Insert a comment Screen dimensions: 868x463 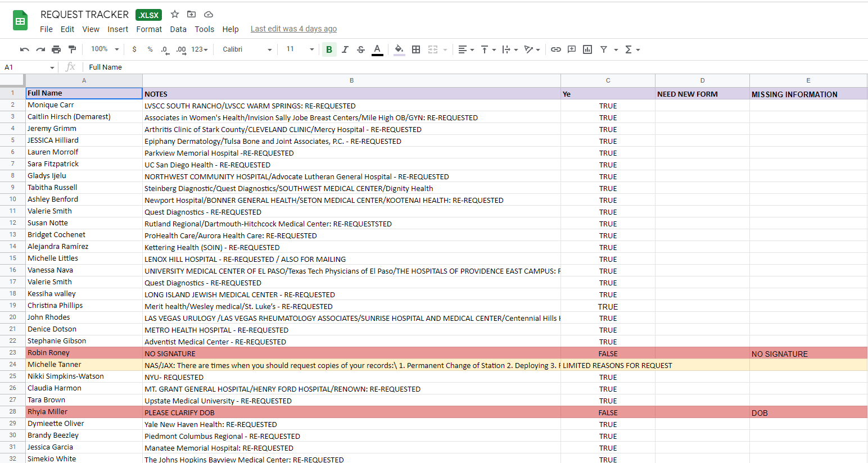(572, 49)
